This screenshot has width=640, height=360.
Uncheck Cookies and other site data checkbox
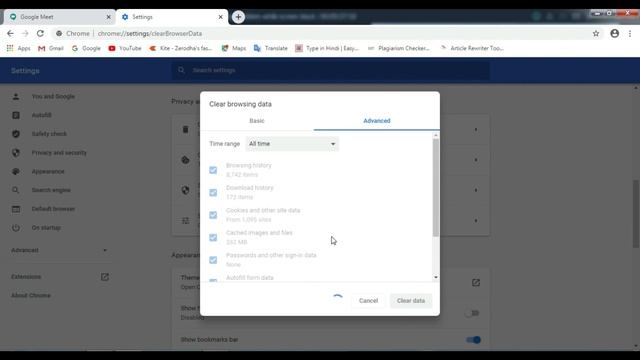point(213,215)
